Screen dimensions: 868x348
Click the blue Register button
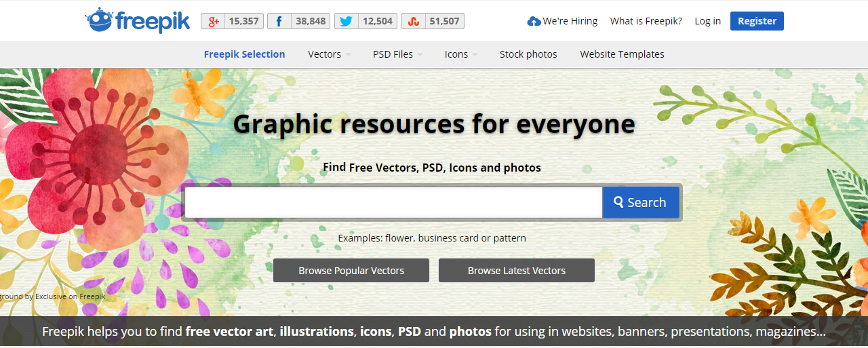[x=757, y=21]
